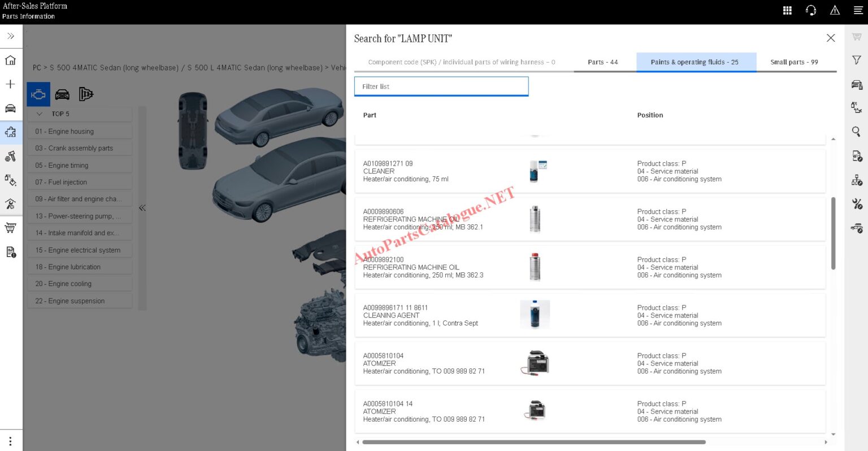Viewport: 868px width, 451px height.
Task: Select the blue engine group icon
Action: pos(38,94)
